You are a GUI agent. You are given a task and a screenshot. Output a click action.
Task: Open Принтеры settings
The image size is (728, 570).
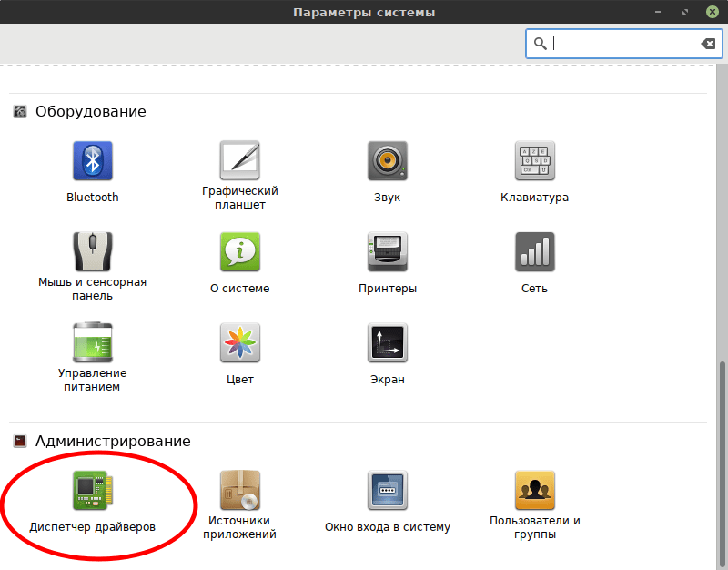click(x=387, y=253)
